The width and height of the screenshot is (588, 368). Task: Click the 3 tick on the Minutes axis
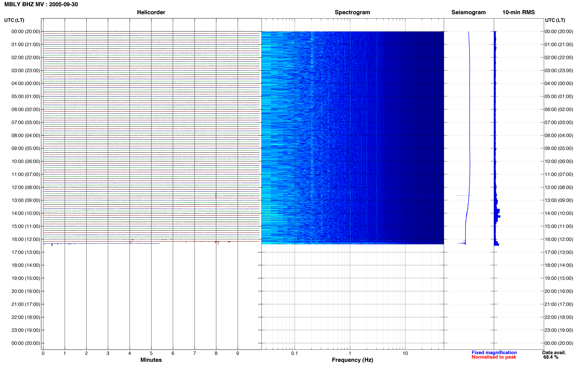click(108, 353)
